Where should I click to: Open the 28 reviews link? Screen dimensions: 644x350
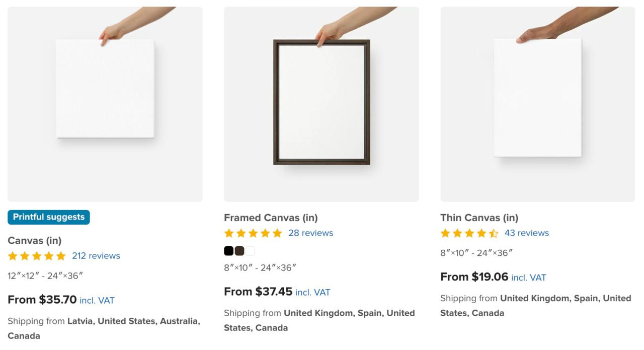tap(310, 233)
